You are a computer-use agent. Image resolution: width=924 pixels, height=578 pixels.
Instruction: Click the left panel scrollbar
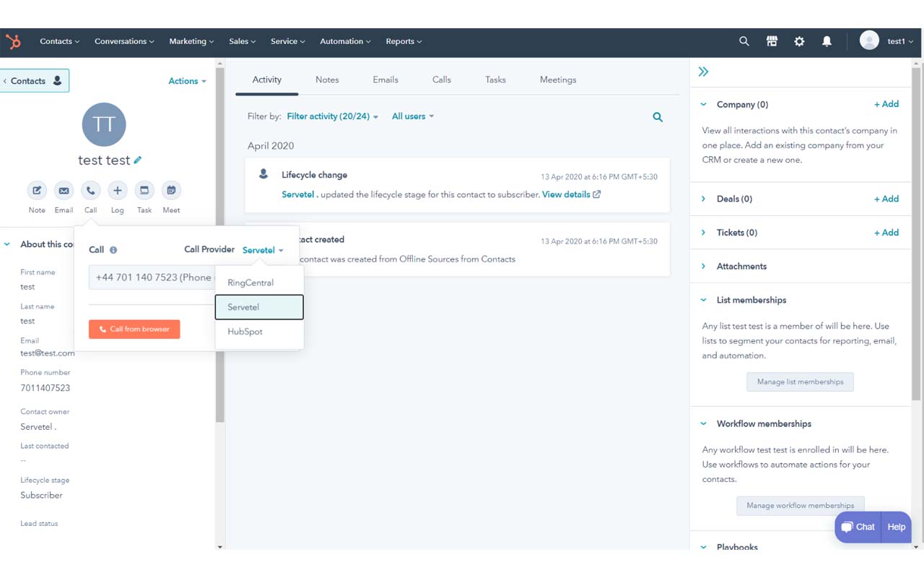point(220,246)
